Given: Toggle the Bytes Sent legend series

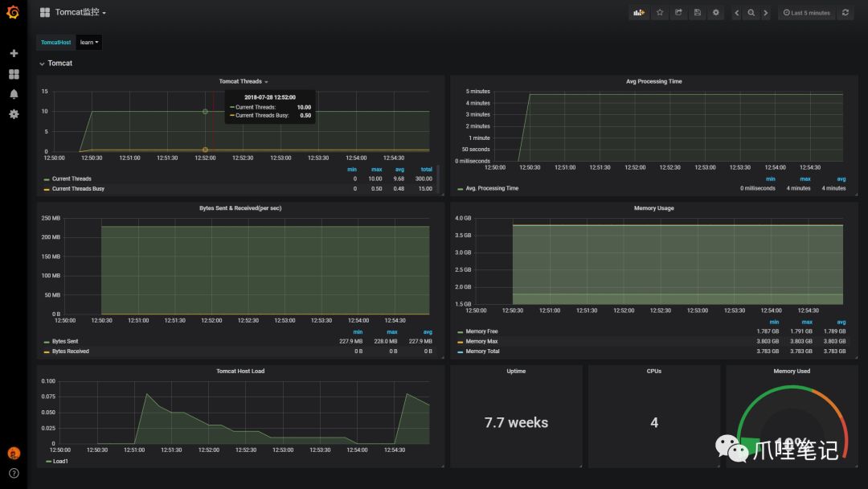Looking at the screenshot, I should [65, 341].
